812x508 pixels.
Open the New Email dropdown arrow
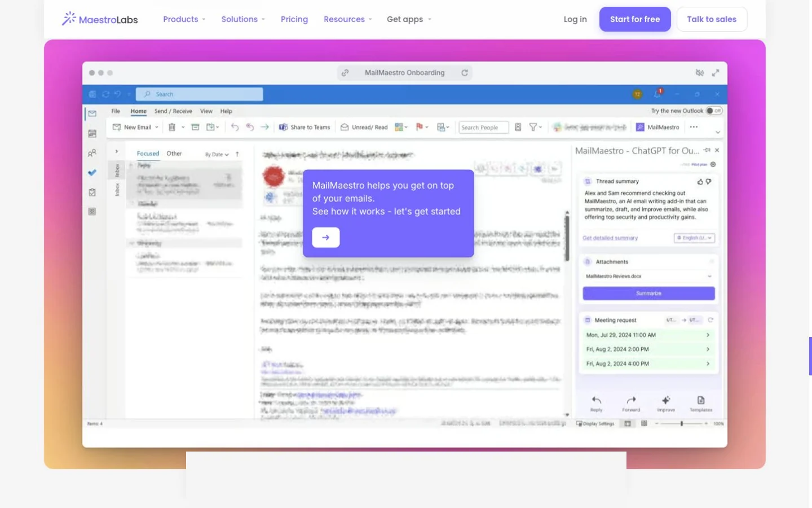(157, 128)
